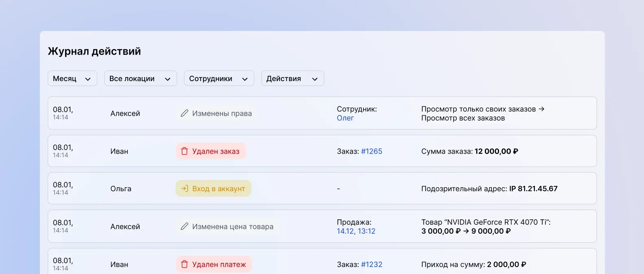
Task: Open employee link Олег
Action: click(345, 118)
